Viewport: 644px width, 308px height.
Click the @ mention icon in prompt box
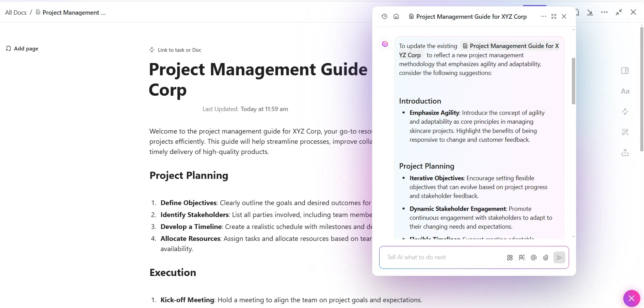point(534,258)
